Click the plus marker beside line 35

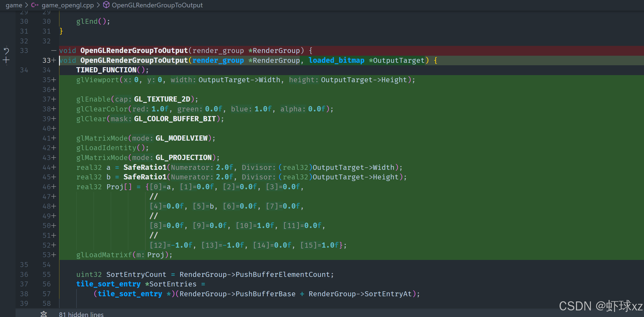54,80
